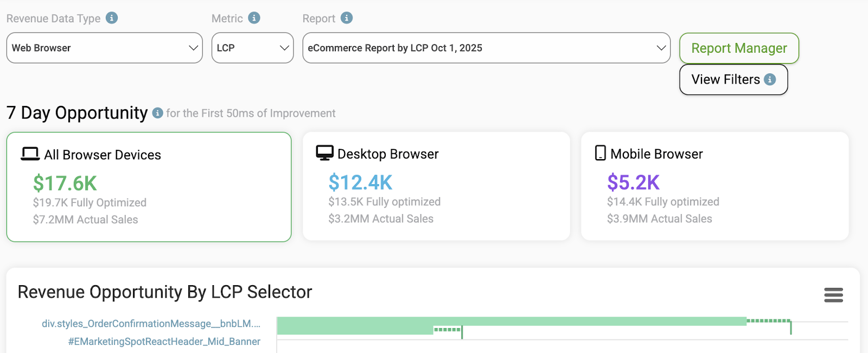Screen dimensions: 868x353
Task: Click the green OrderConfirmationMessage revenue bar
Action: point(510,322)
